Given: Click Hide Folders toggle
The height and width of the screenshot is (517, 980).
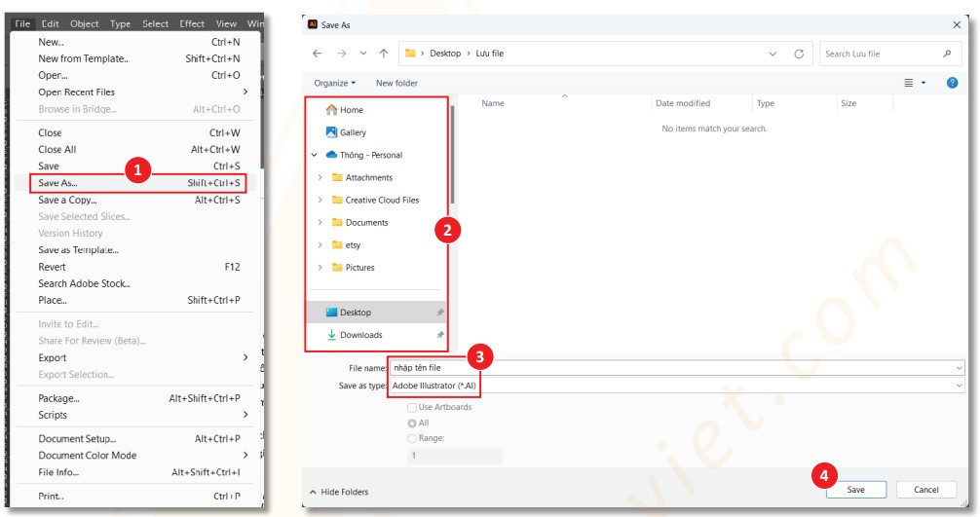Looking at the screenshot, I should 339,492.
